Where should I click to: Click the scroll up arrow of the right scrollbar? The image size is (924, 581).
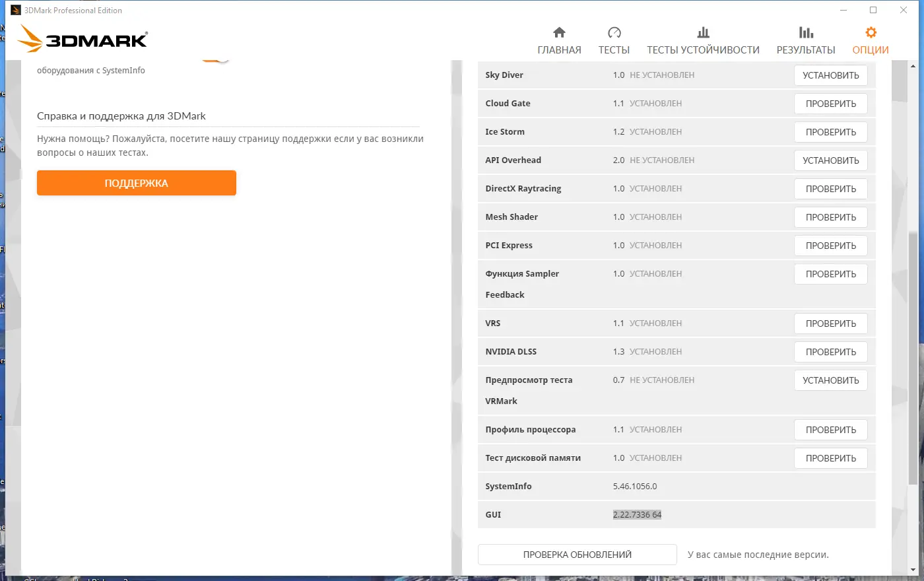click(913, 66)
